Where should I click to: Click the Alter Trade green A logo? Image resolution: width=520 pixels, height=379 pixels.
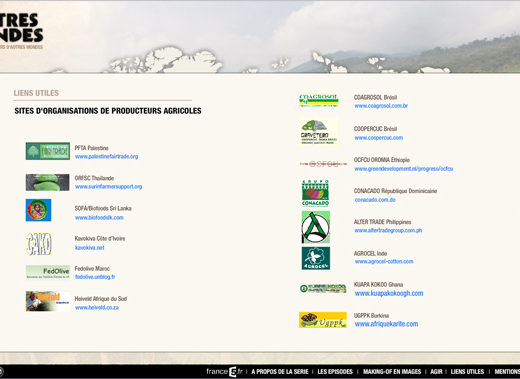[x=316, y=227]
